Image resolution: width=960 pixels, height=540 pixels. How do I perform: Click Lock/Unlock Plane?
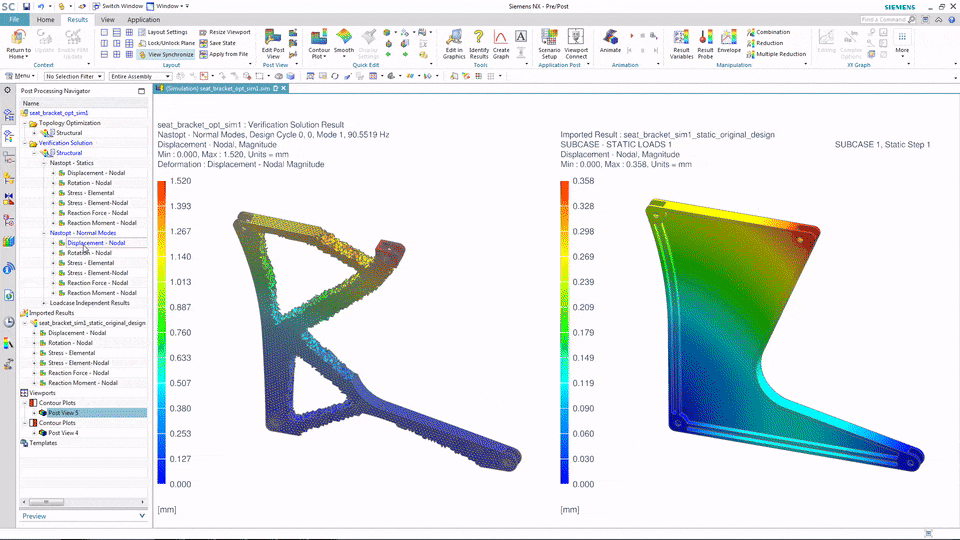pyautogui.click(x=167, y=43)
